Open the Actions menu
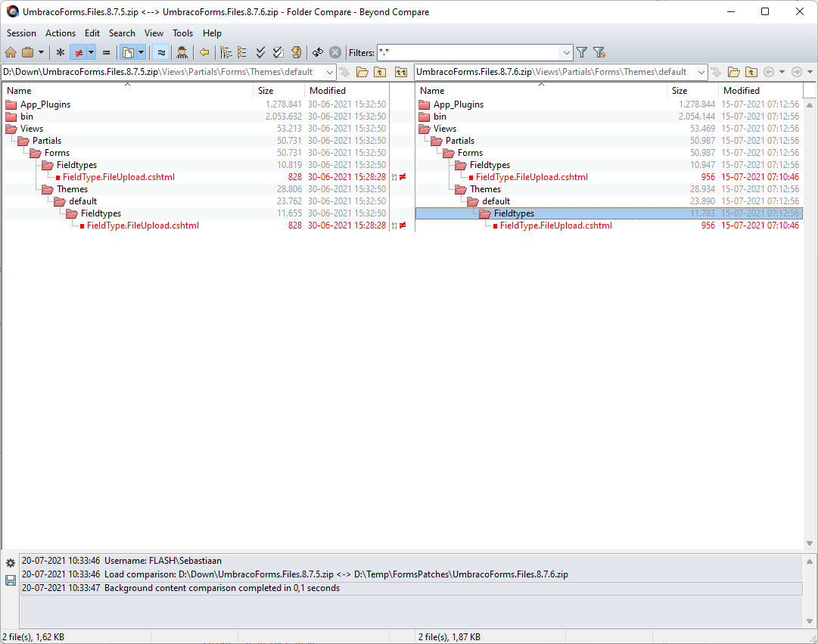This screenshot has width=818, height=644. [61, 33]
